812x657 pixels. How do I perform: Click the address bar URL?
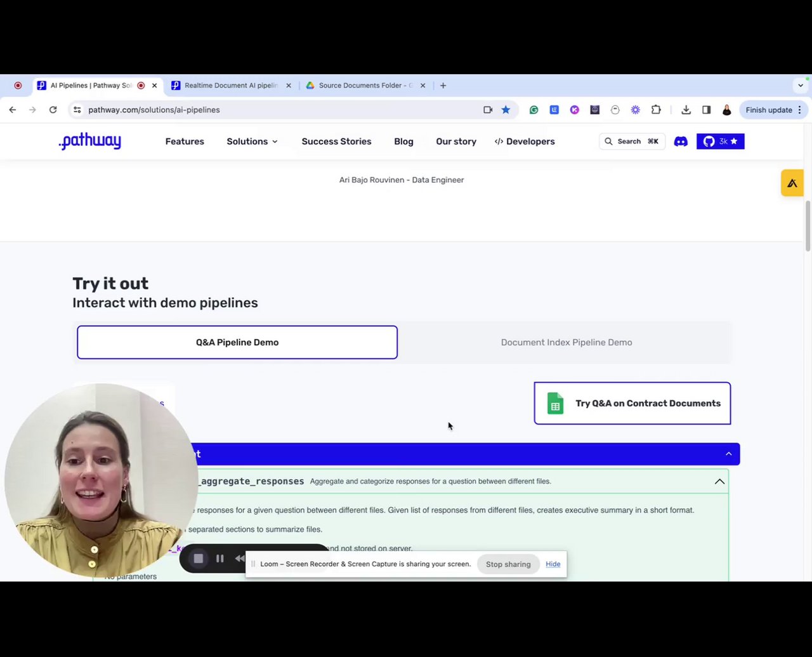(x=154, y=110)
